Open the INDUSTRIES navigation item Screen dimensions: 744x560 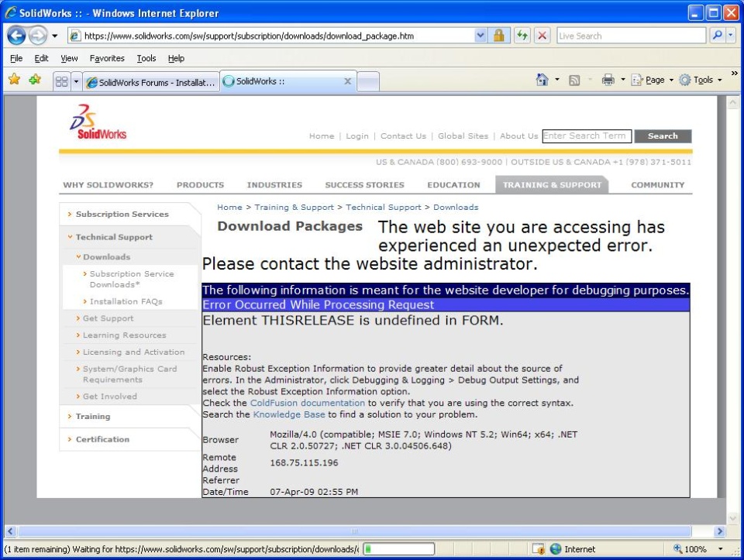[274, 185]
